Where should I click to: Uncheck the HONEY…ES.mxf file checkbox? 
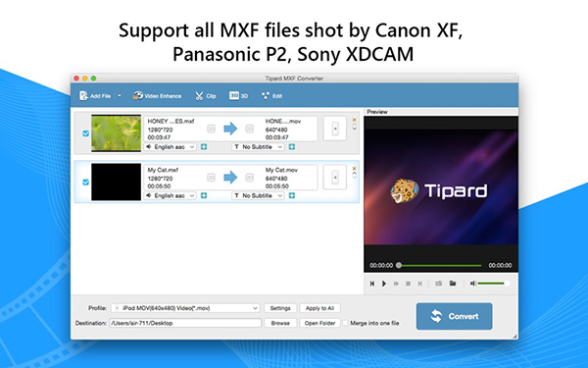(85, 133)
